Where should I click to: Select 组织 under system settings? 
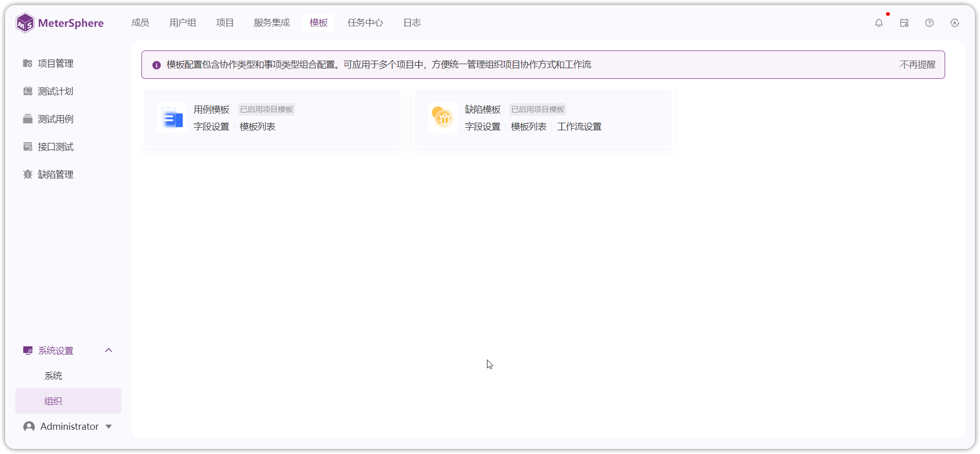pos(68,401)
